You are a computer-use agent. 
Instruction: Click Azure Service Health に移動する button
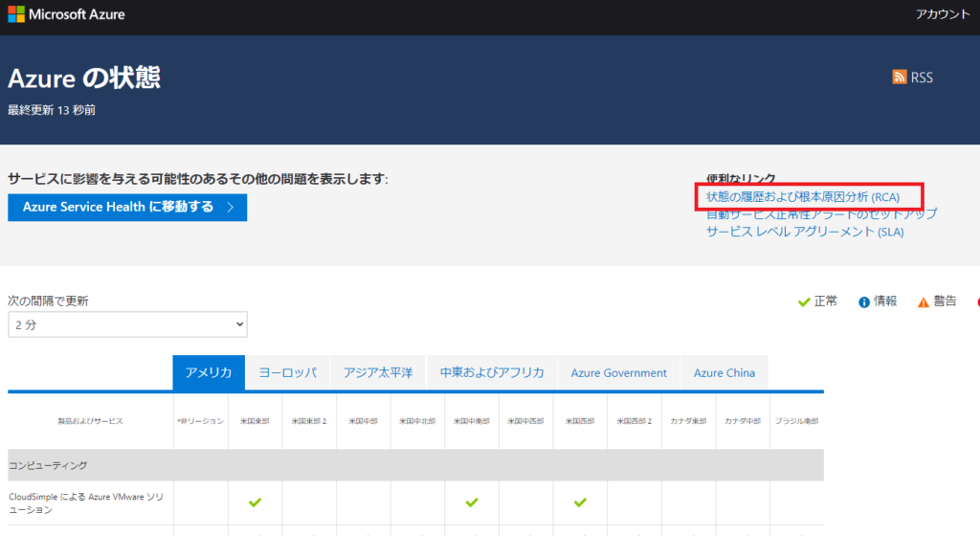point(127,208)
